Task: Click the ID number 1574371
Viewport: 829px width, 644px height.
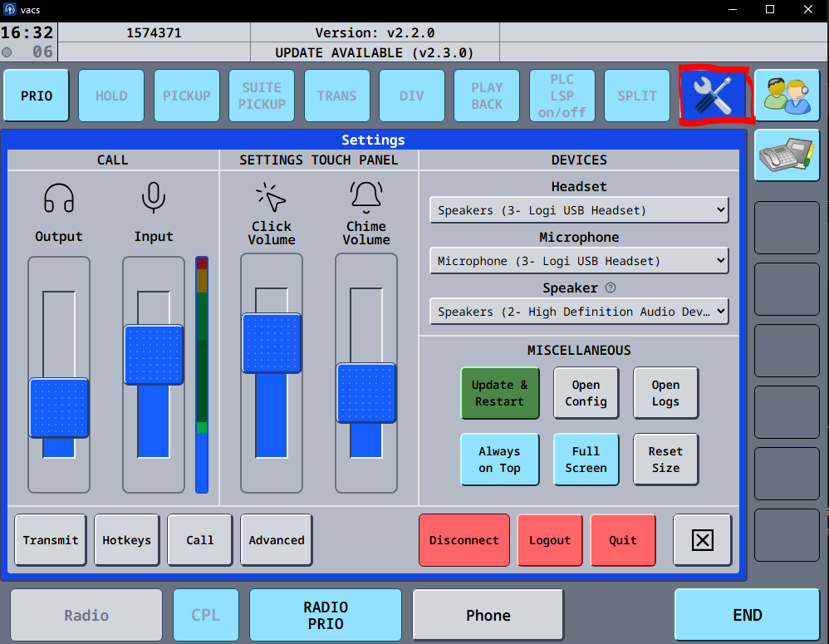Action: click(154, 32)
